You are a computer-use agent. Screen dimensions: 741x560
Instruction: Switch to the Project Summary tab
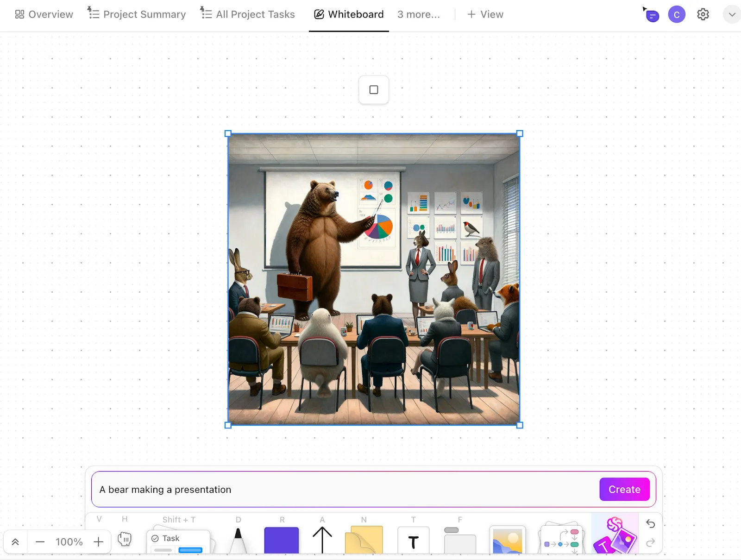[x=137, y=14]
